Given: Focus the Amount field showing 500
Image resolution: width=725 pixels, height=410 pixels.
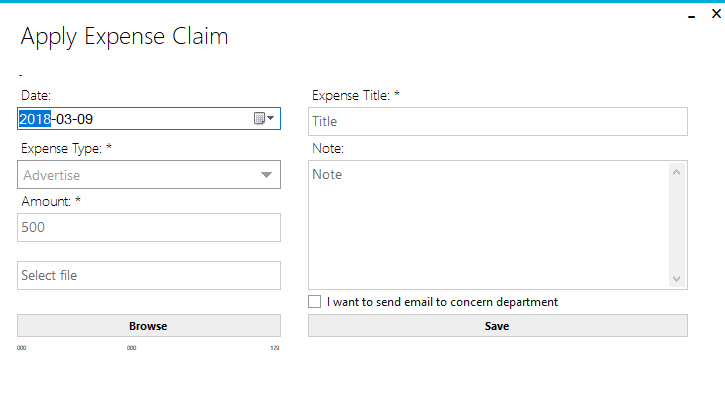Looking at the screenshot, I should (148, 227).
